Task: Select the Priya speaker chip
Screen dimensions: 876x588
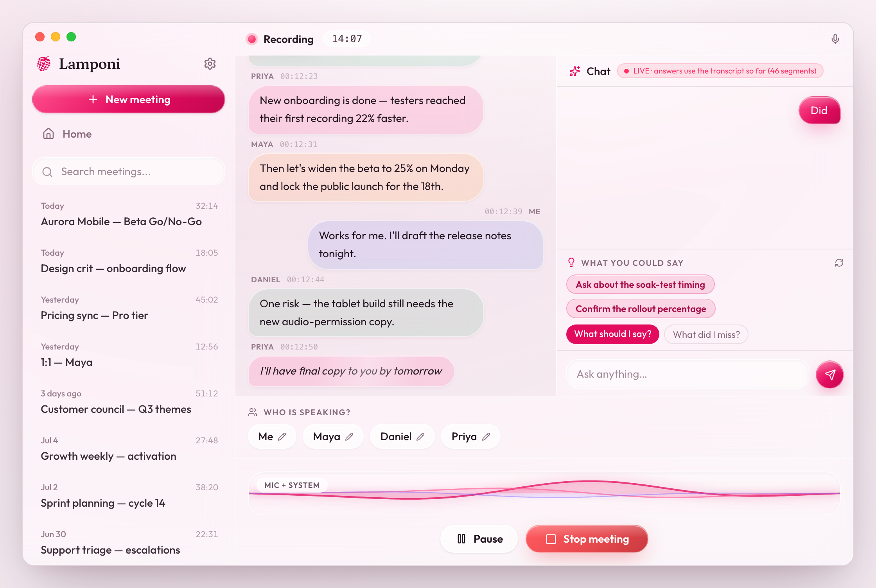Action: pyautogui.click(x=471, y=437)
